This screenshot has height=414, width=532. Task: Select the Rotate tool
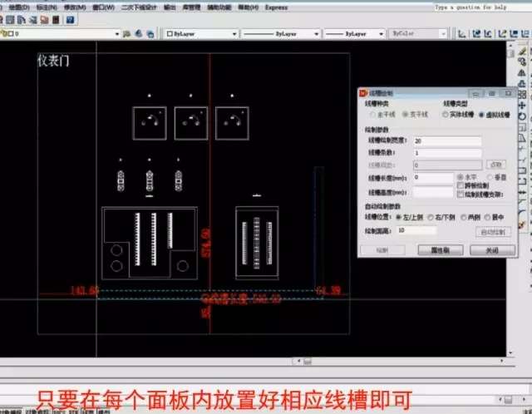pyautogui.click(x=522, y=116)
